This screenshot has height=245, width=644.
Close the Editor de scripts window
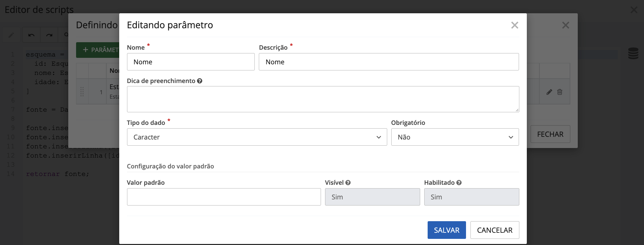634,10
